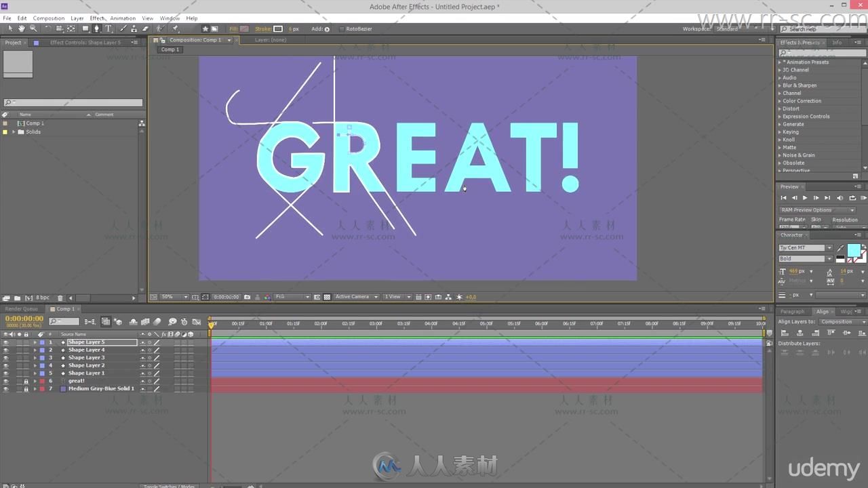Open the Effect menu
This screenshot has height=488, width=868.
click(x=97, y=18)
